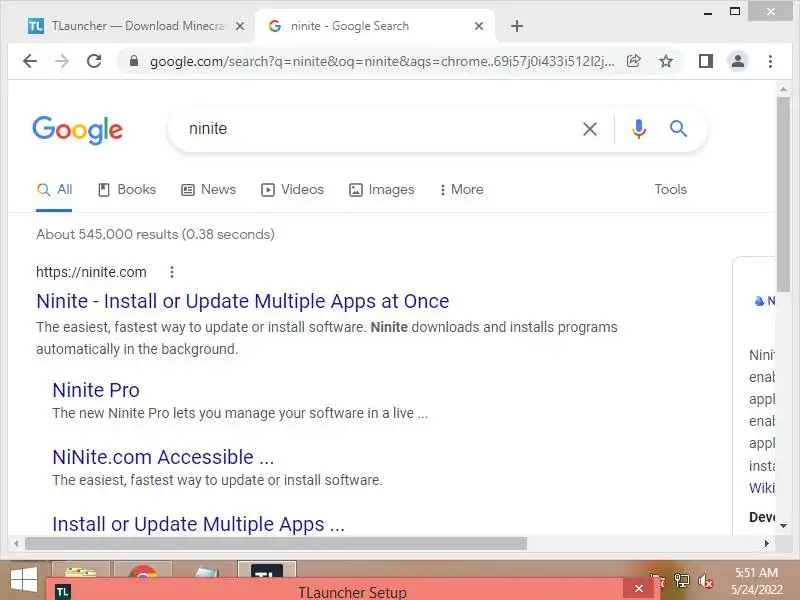Reload the Google search page
This screenshot has width=800, height=600.
click(x=94, y=62)
